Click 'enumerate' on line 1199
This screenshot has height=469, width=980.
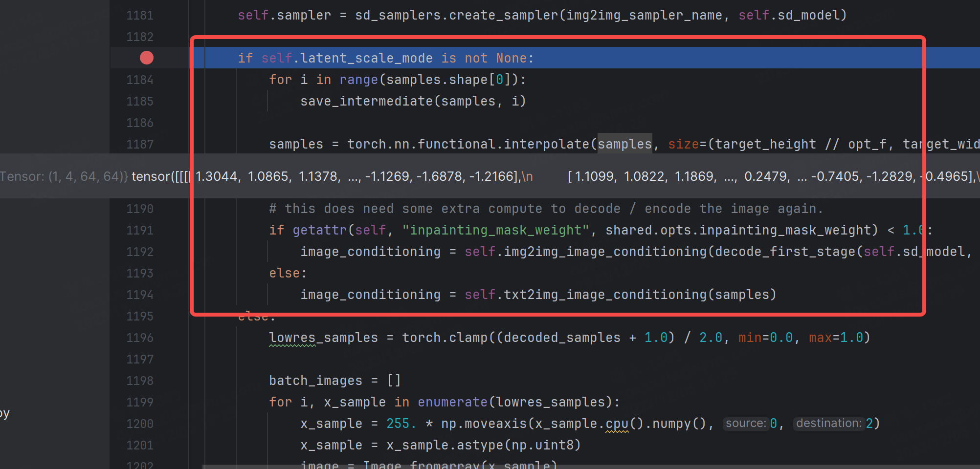click(453, 402)
